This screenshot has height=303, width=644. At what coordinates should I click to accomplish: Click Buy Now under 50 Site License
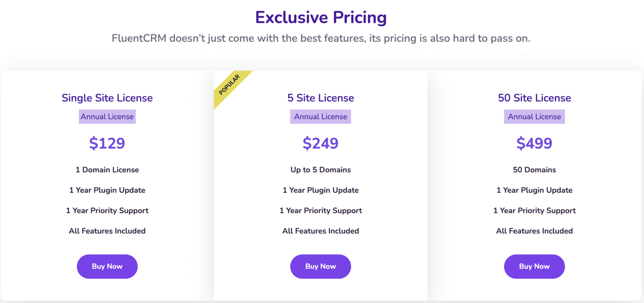tap(534, 266)
